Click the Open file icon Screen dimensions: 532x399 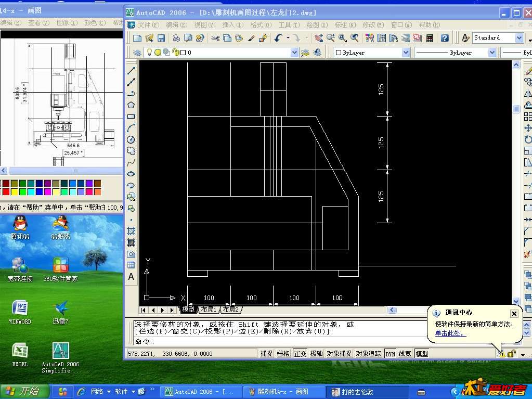click(x=149, y=38)
